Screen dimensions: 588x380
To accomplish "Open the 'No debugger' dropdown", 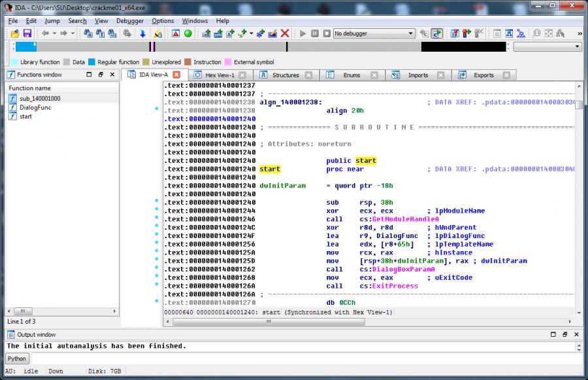I will (374, 33).
